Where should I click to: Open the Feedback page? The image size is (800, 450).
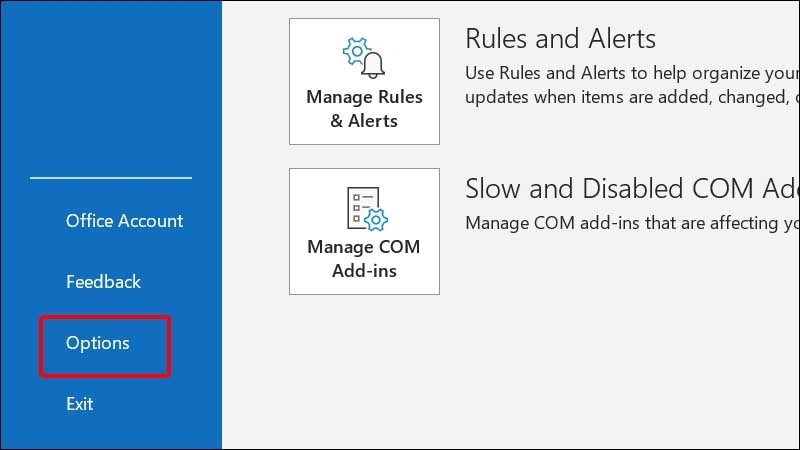point(103,282)
